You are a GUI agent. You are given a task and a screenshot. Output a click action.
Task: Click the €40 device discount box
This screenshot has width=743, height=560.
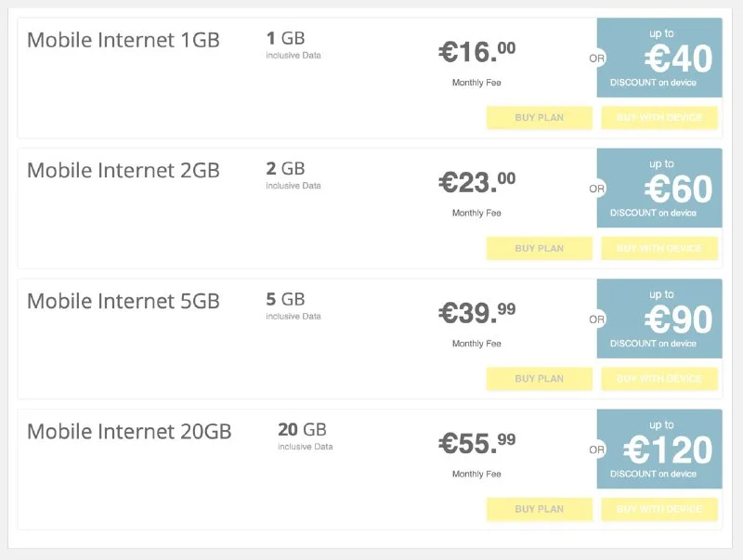pos(659,58)
